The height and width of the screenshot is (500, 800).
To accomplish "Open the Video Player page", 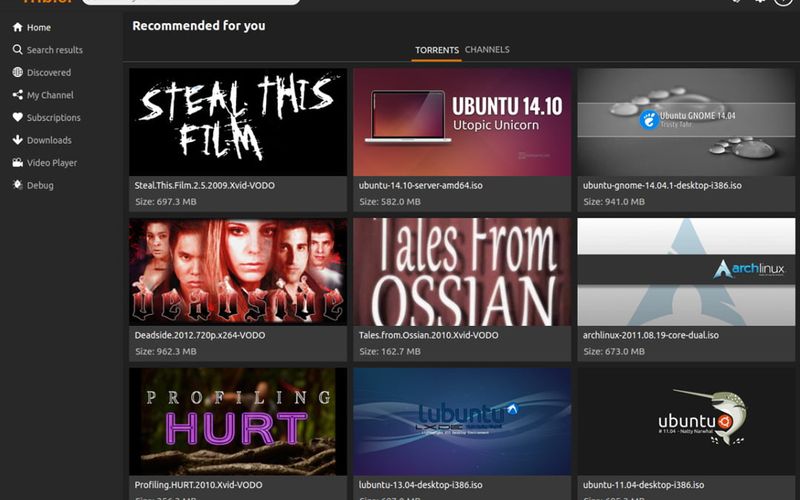I will click(45, 163).
